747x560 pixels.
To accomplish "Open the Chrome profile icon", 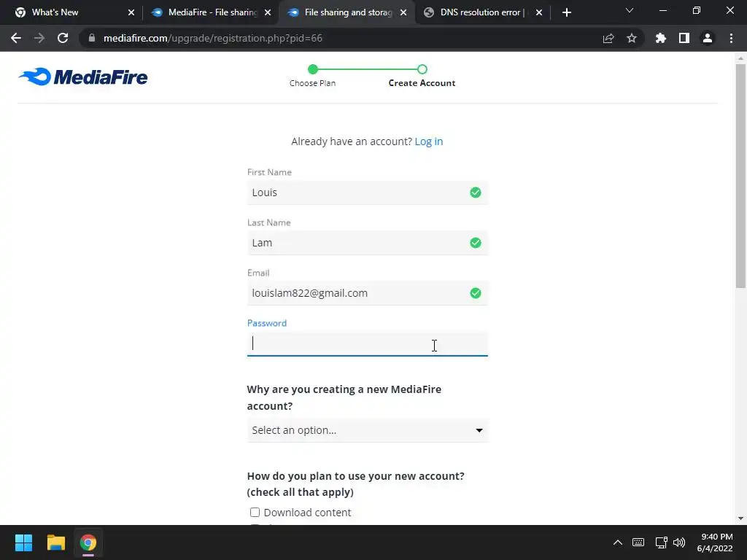I will pyautogui.click(x=708, y=38).
